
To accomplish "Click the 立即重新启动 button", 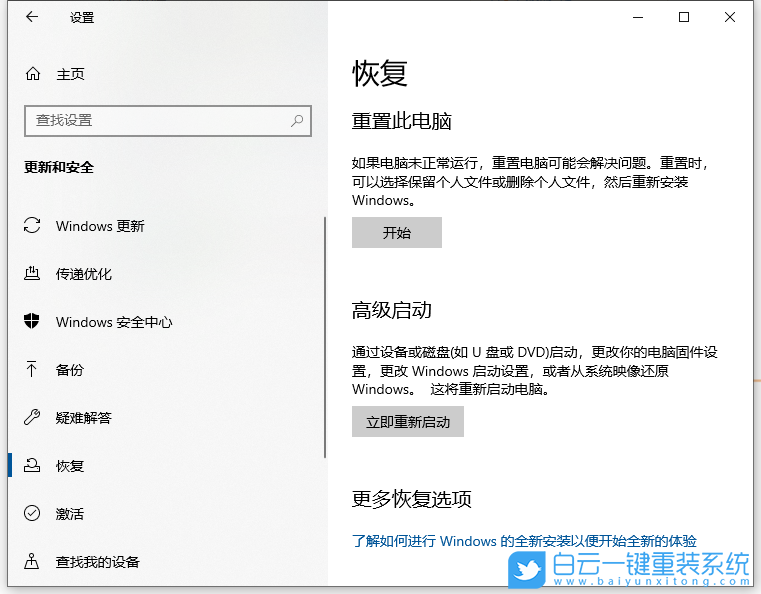I will click(x=408, y=421).
